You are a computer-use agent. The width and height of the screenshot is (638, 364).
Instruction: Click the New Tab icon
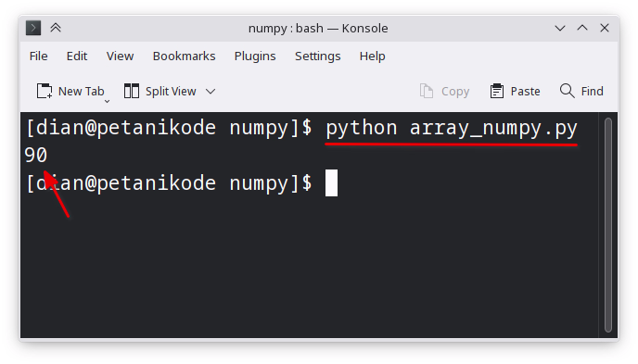[x=45, y=91]
